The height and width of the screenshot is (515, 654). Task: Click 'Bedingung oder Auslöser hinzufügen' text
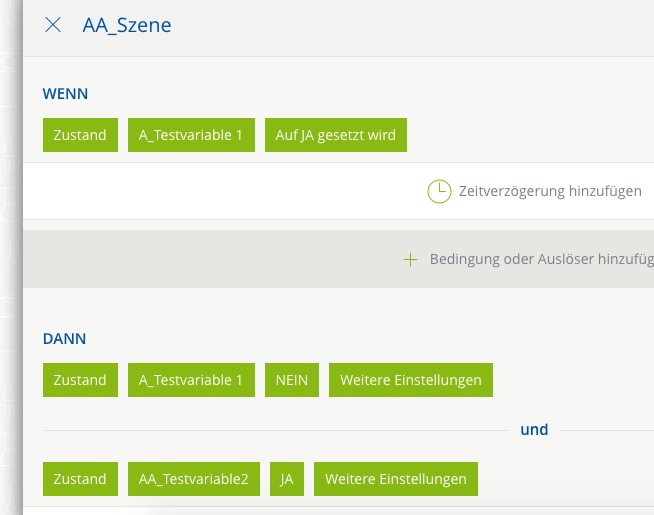[x=541, y=259]
